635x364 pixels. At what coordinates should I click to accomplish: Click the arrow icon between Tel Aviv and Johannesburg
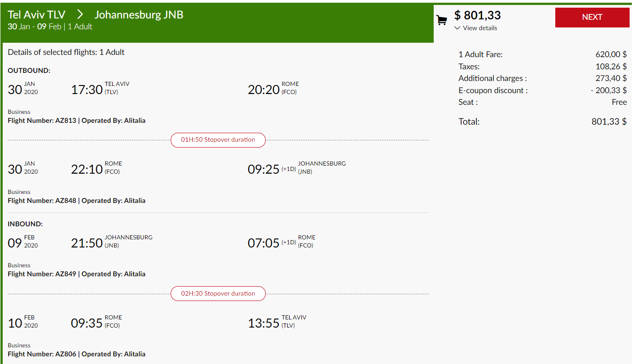tap(80, 15)
